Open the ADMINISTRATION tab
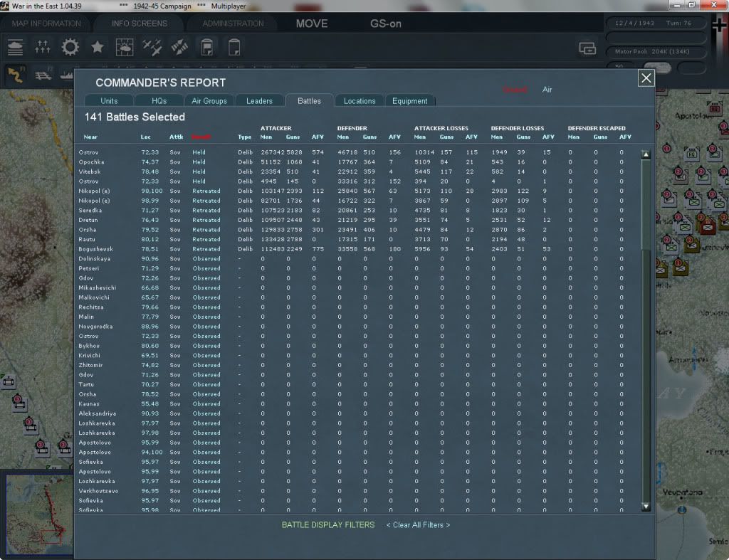Image resolution: width=729 pixels, height=560 pixels. click(x=233, y=23)
